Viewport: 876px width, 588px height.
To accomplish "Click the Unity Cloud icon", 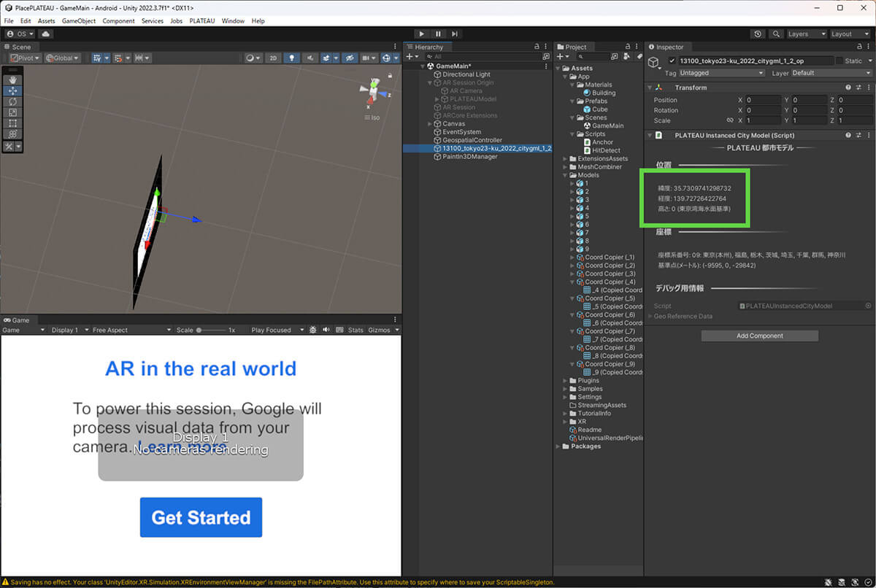I will tap(46, 34).
